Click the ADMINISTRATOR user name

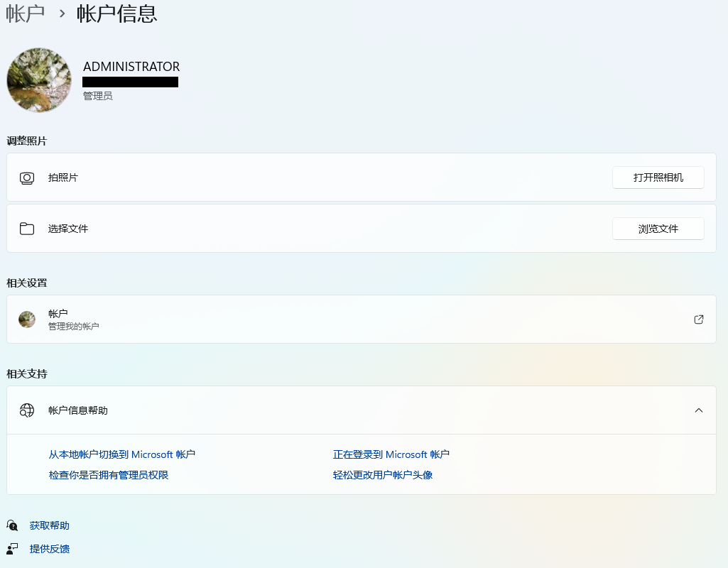pyautogui.click(x=131, y=67)
